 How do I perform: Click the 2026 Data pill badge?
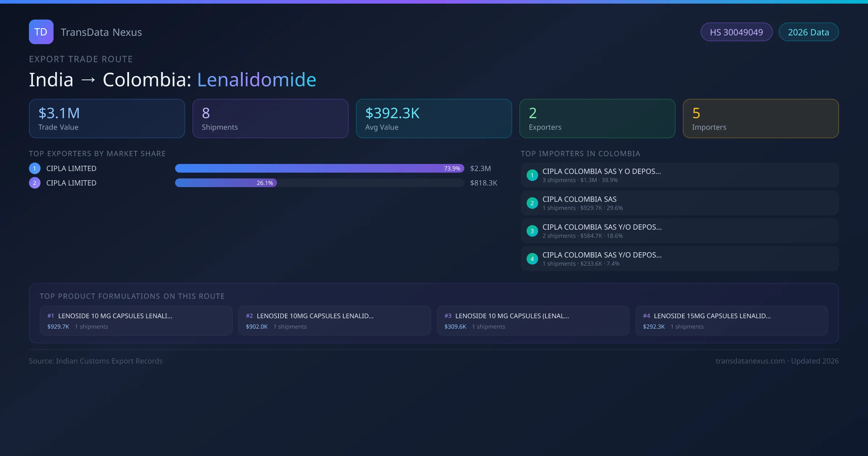click(808, 32)
